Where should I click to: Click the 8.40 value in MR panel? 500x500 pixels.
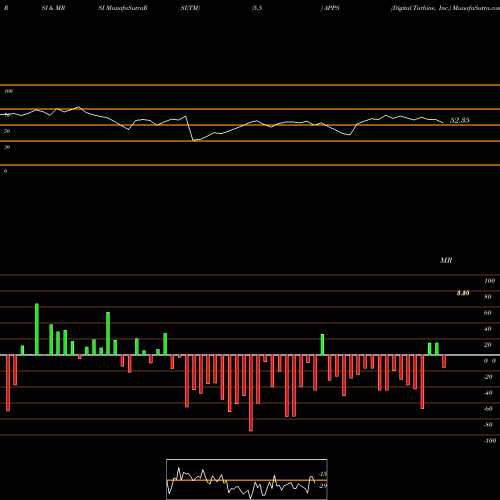(463, 293)
